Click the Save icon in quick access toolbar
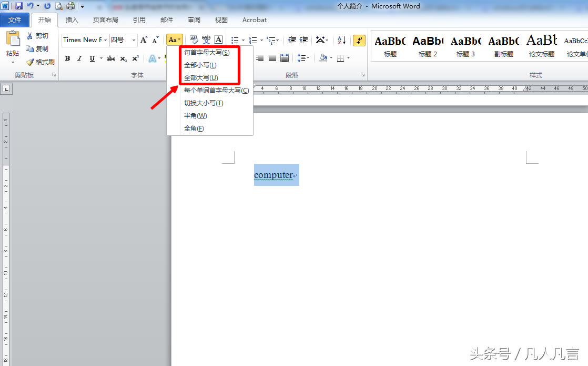The height and width of the screenshot is (366, 588). (19, 6)
